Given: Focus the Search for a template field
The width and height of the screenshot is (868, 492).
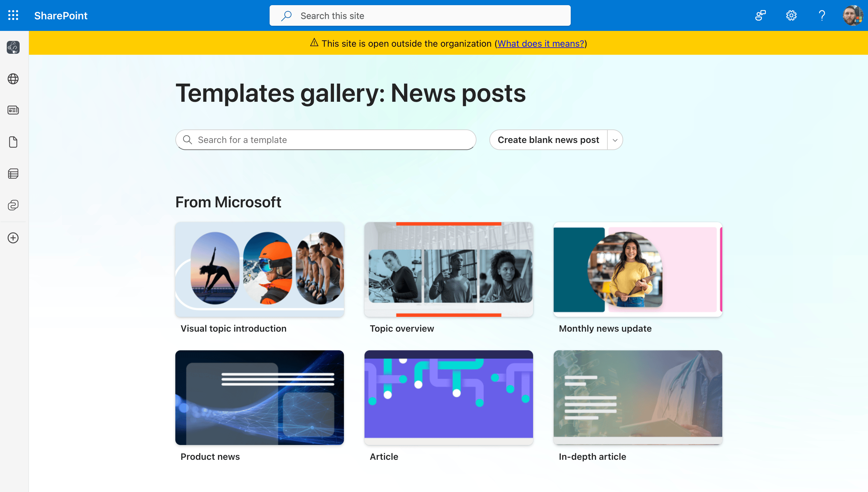Looking at the screenshot, I should tap(326, 140).
